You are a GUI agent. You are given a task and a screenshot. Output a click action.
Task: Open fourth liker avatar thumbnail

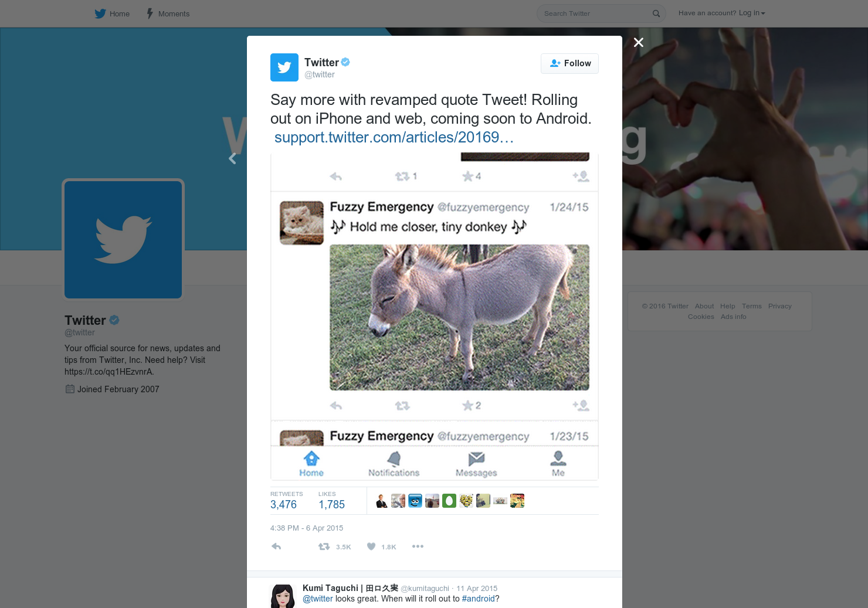coord(432,501)
